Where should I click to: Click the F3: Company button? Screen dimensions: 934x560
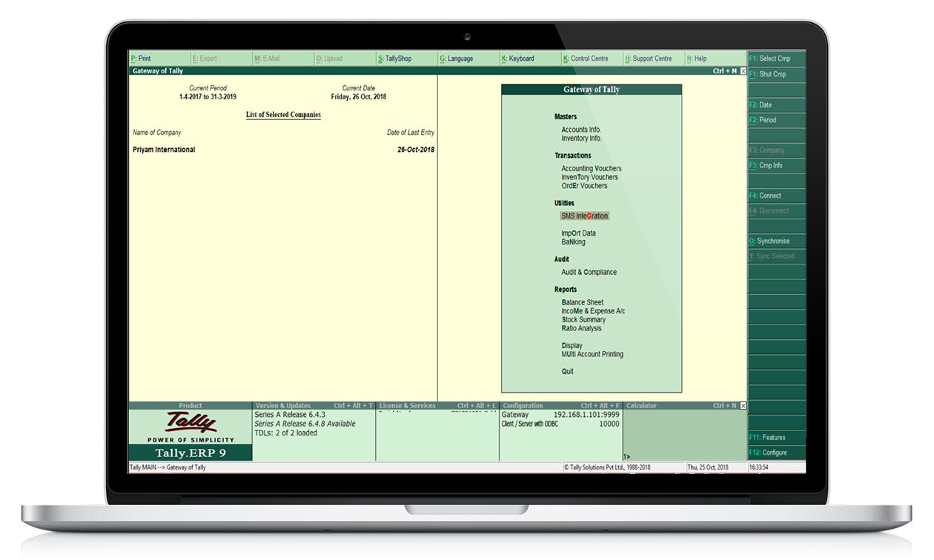(x=776, y=150)
